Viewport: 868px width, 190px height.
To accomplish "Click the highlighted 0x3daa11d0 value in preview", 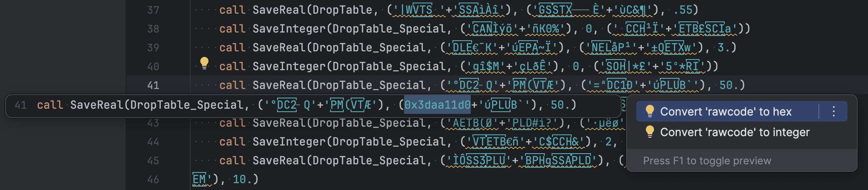I will click(x=437, y=105).
